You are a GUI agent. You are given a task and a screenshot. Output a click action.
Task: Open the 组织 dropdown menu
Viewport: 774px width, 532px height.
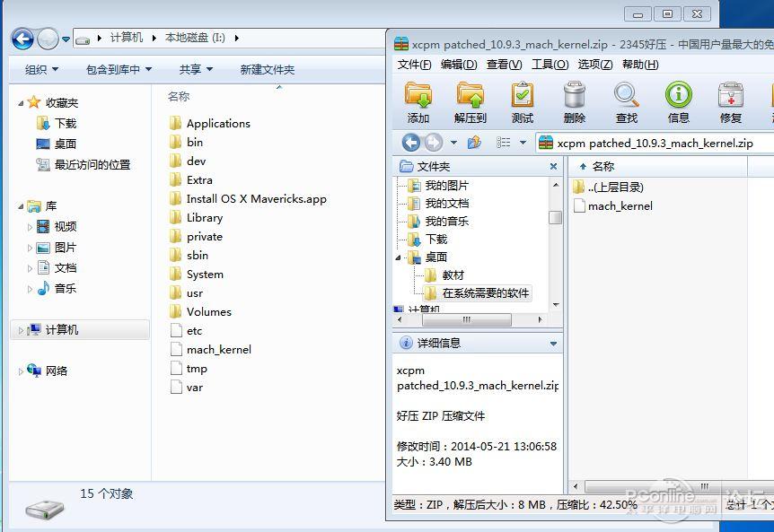click(41, 69)
